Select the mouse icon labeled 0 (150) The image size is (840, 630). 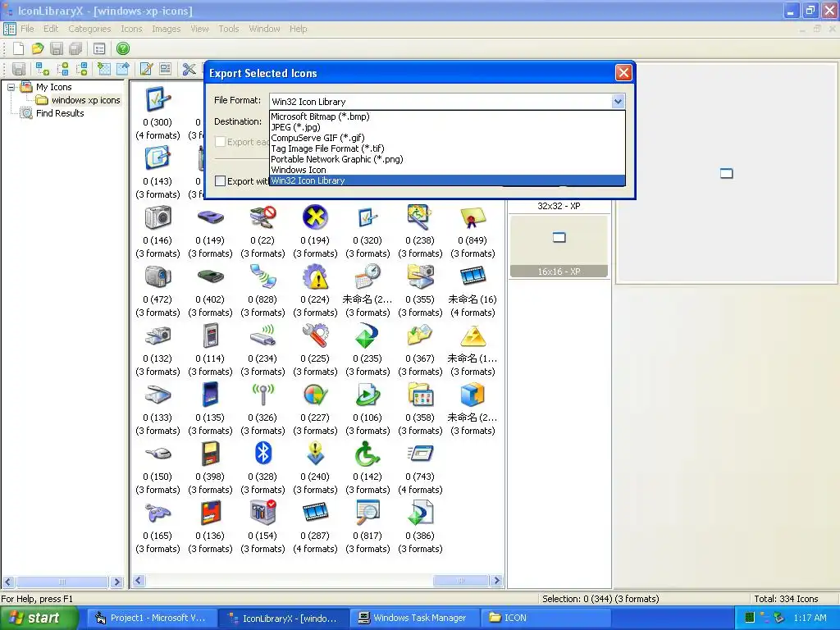click(x=157, y=454)
